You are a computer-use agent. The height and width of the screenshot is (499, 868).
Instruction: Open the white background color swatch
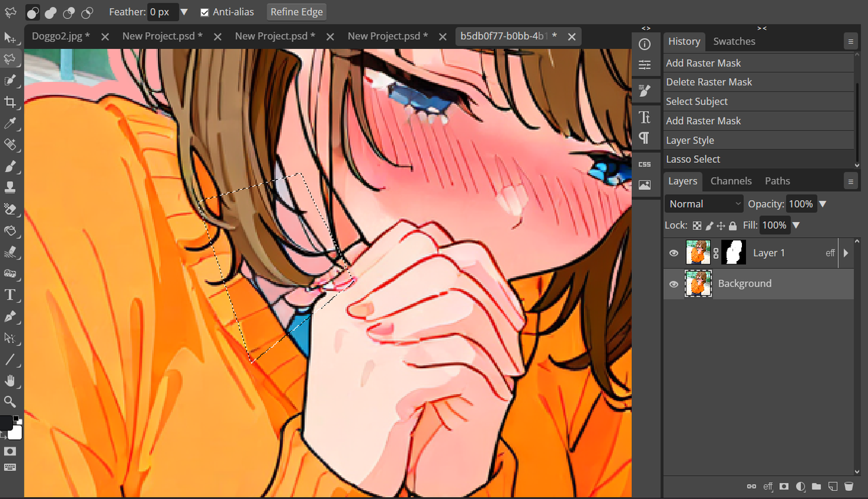coord(16,433)
